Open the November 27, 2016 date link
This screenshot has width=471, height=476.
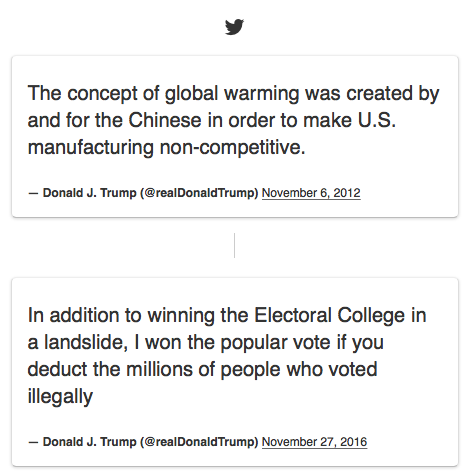coord(314,442)
